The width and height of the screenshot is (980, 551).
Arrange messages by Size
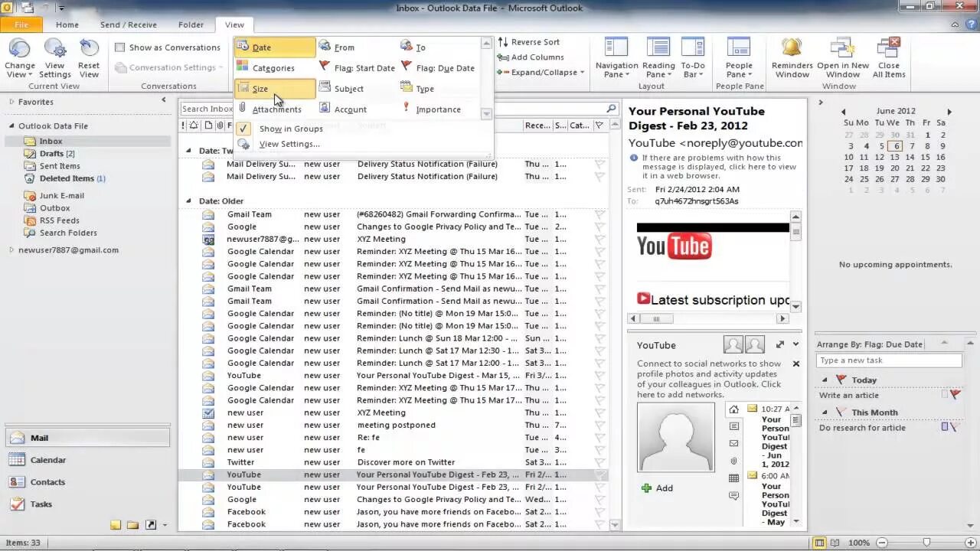(x=275, y=89)
